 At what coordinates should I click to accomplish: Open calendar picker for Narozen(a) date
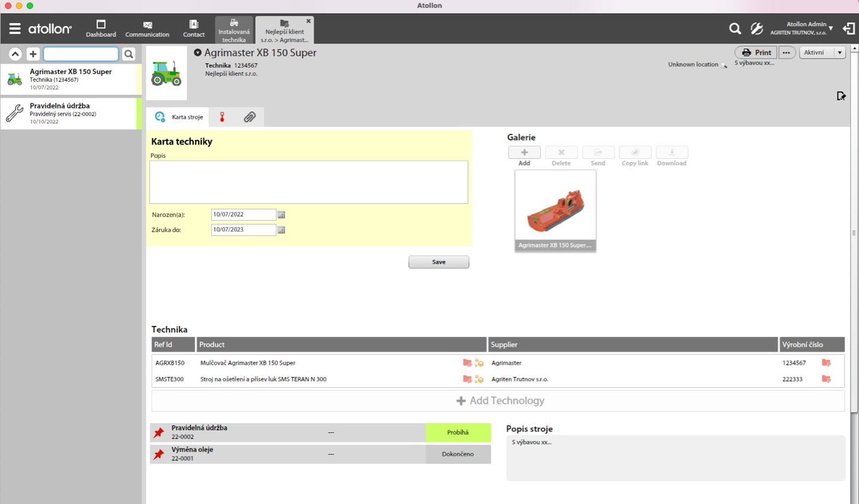click(x=281, y=215)
